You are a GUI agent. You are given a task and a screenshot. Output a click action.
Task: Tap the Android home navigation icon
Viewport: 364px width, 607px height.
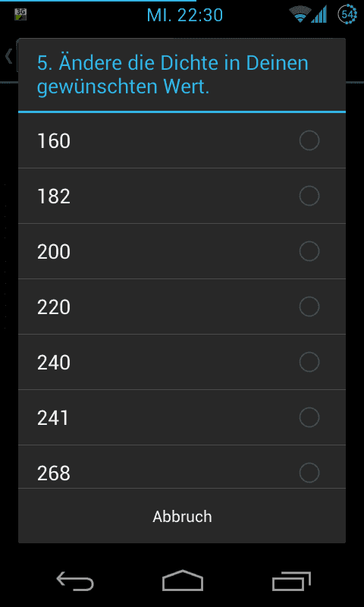182,580
